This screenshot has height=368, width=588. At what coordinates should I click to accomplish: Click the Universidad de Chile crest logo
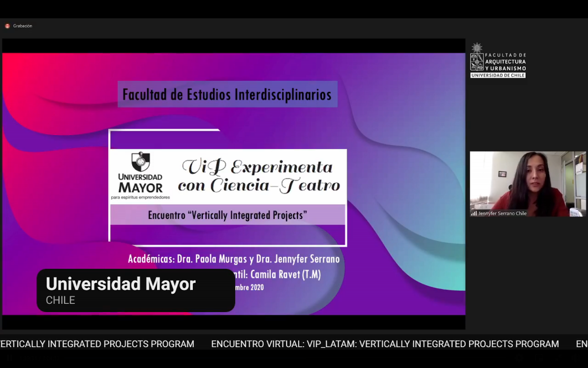pos(477,62)
